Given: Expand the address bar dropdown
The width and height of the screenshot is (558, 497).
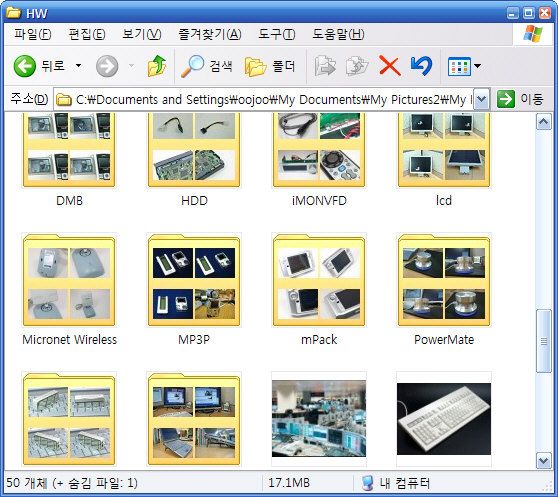Looking at the screenshot, I should tap(482, 99).
